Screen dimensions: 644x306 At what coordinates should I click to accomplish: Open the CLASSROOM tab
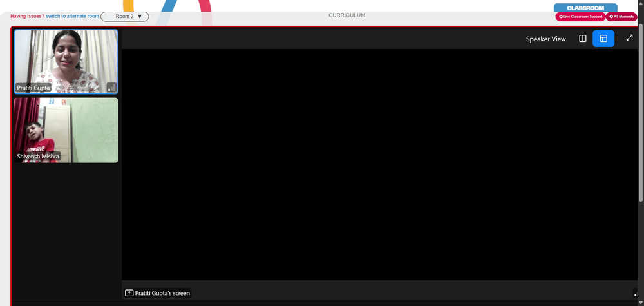(x=585, y=8)
